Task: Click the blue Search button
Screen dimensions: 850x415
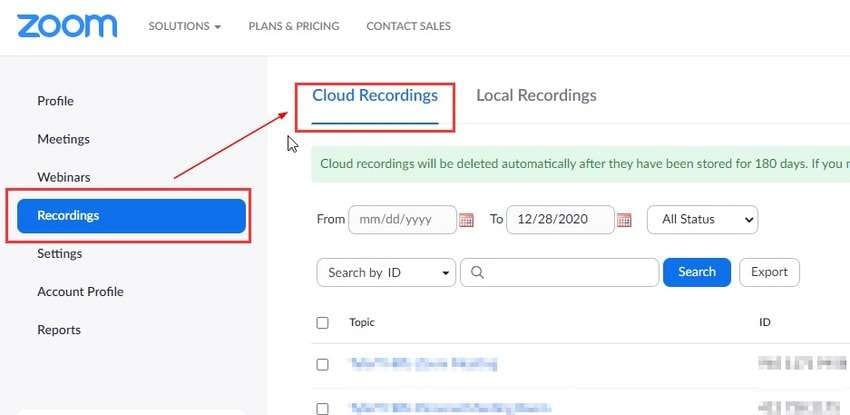Action: (x=697, y=273)
